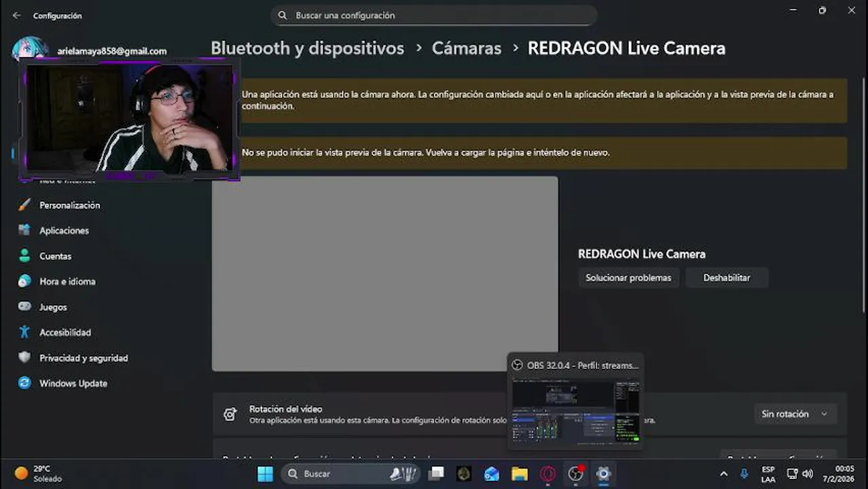Click the network tray icon
The image size is (868, 489).
pyautogui.click(x=792, y=473)
